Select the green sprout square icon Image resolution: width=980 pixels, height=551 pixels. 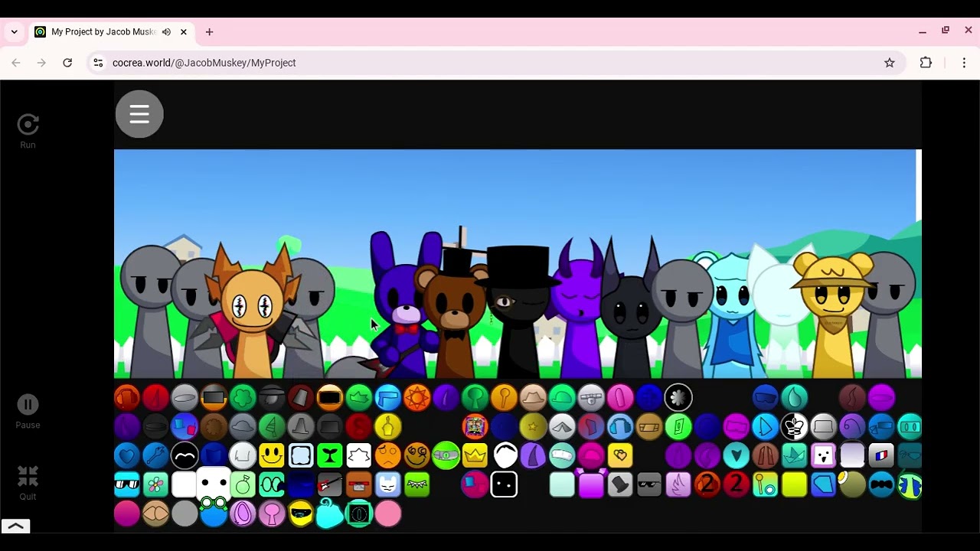[x=330, y=455]
